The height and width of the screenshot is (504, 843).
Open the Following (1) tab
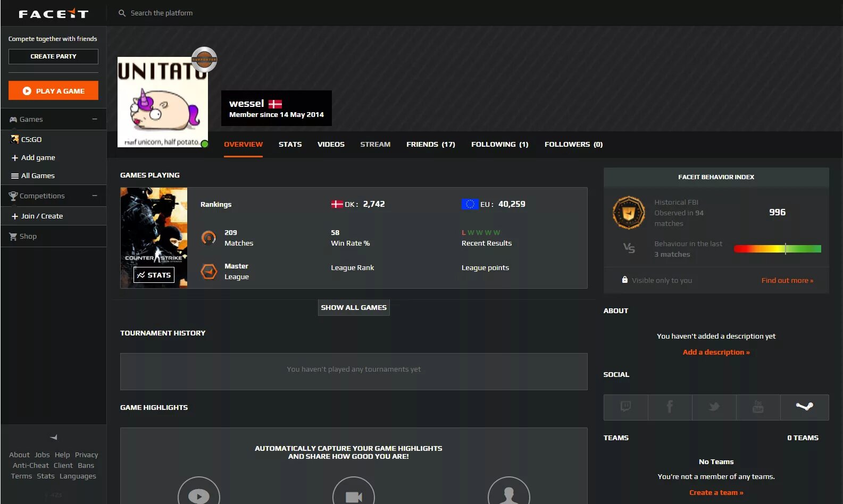pyautogui.click(x=499, y=145)
